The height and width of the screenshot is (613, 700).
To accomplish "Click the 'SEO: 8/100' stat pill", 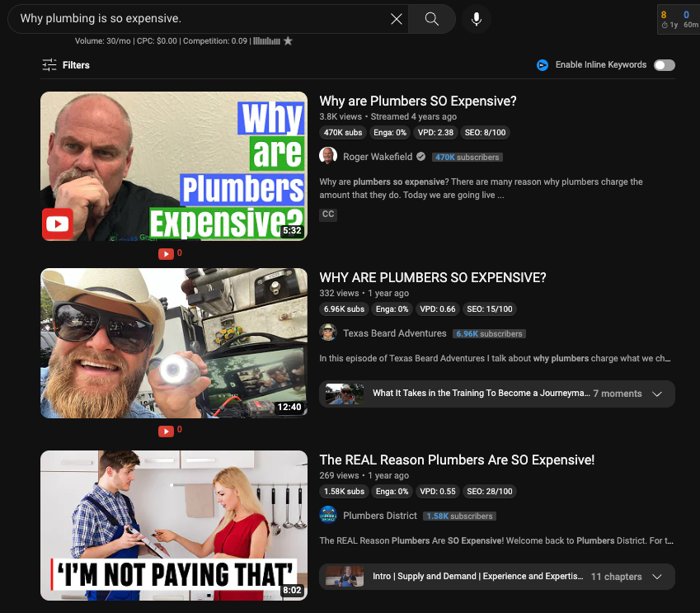I will pos(486,133).
